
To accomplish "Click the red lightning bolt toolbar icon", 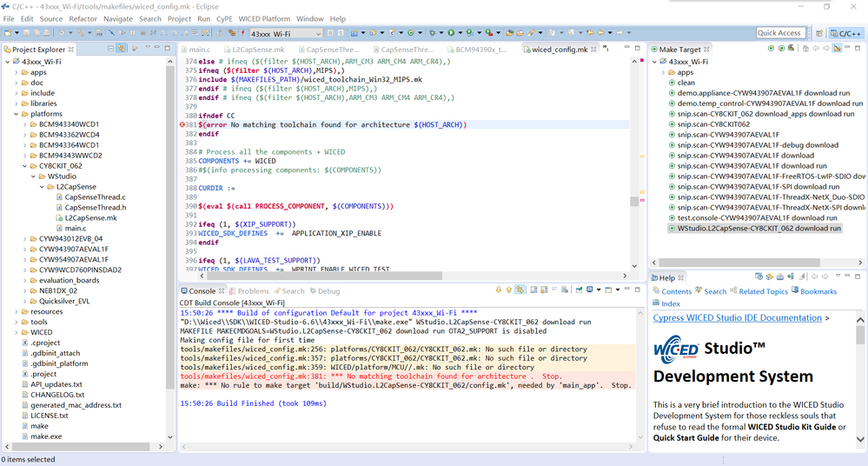I will coord(242,33).
